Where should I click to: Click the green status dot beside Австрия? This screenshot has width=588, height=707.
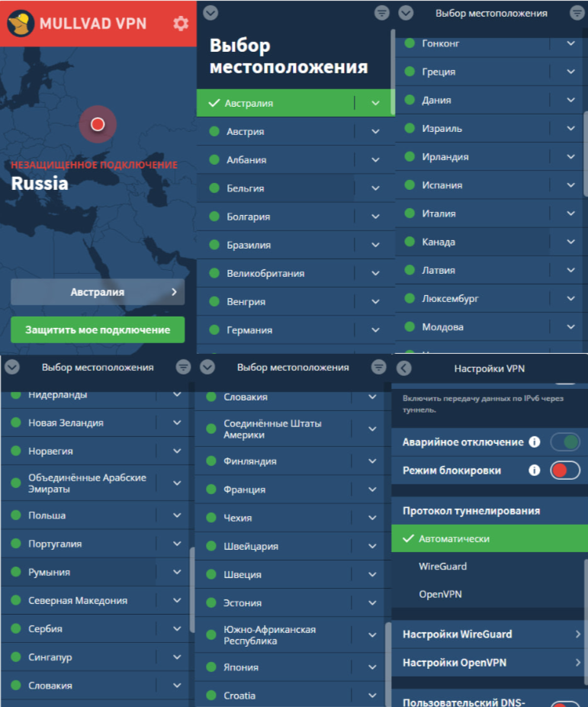tap(214, 131)
